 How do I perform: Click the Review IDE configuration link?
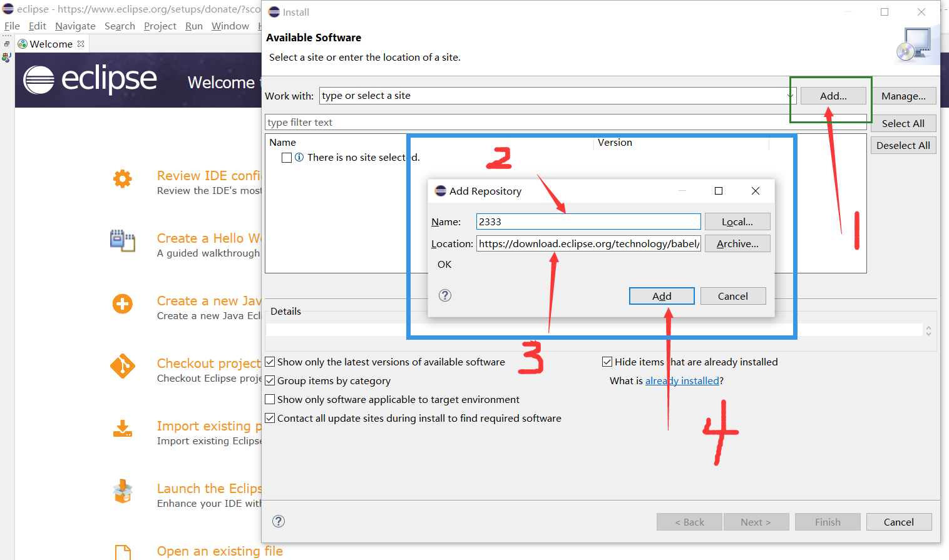[x=208, y=176]
